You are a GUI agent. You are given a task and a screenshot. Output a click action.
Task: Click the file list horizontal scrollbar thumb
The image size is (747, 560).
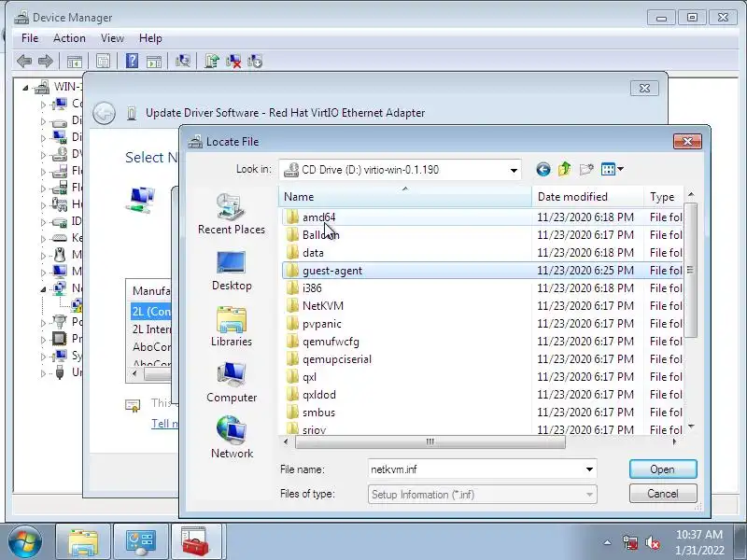pyautogui.click(x=430, y=441)
